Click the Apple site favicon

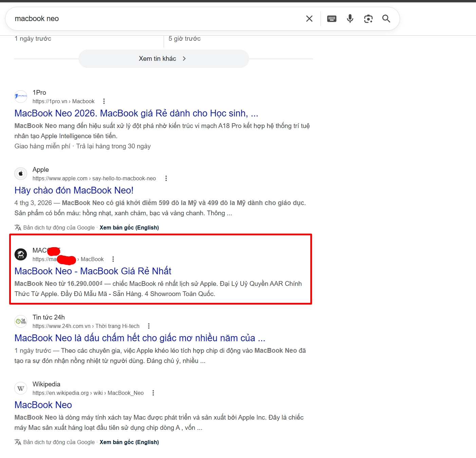pos(21,174)
